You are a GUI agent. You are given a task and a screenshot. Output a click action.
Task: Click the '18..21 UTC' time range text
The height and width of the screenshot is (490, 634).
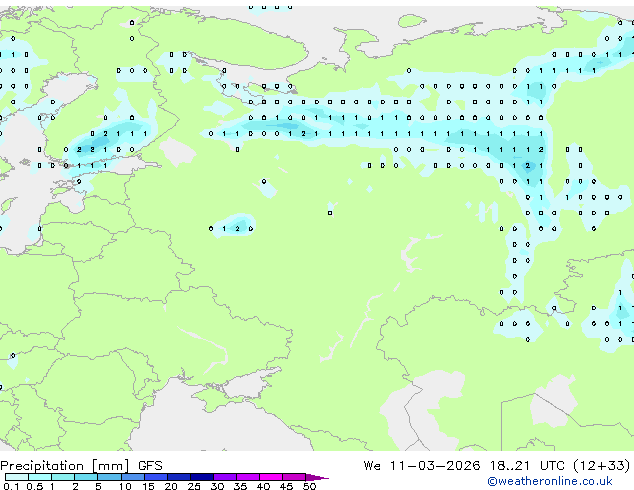point(527,466)
